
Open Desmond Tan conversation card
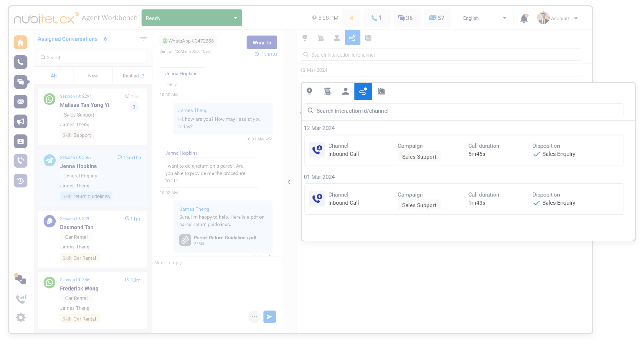[92, 239]
